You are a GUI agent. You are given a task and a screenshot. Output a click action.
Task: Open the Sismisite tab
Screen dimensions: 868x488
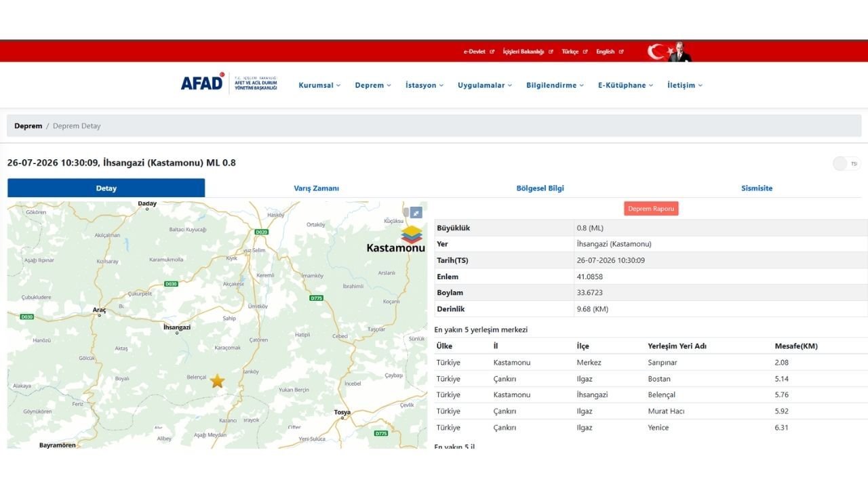pyautogui.click(x=757, y=188)
